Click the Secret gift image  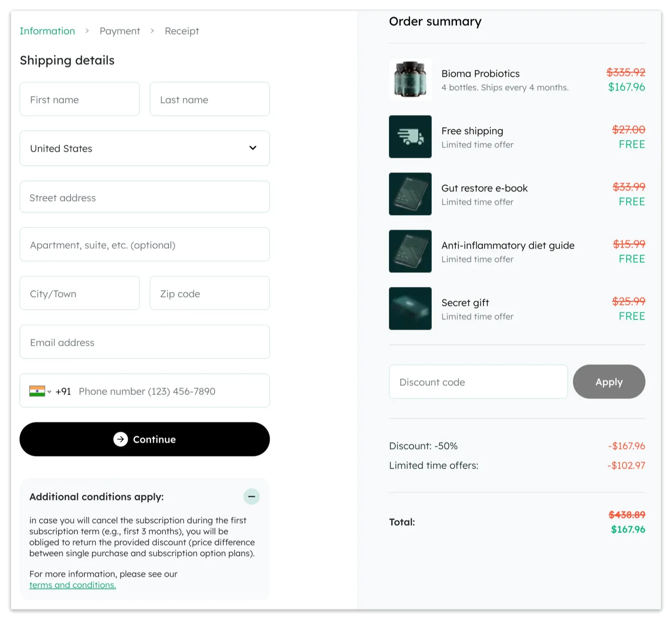(x=410, y=308)
